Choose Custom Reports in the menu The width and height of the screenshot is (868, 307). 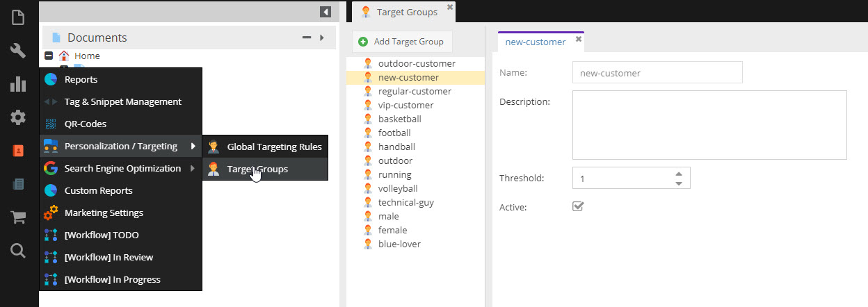point(98,190)
